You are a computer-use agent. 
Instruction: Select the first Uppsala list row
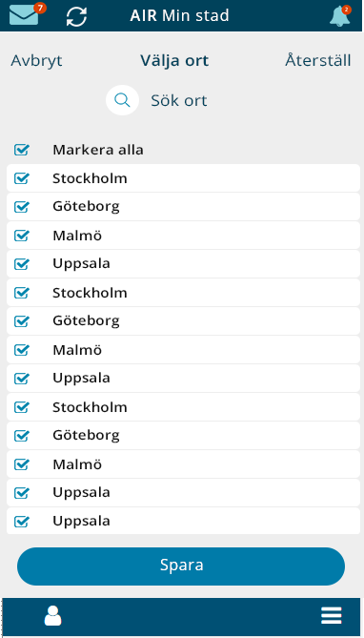pos(183,263)
